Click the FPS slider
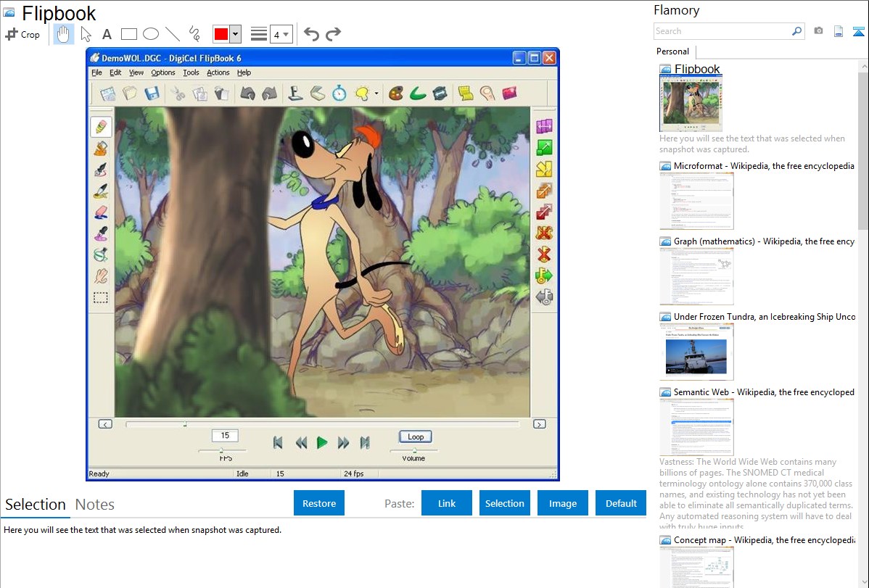 tap(223, 450)
